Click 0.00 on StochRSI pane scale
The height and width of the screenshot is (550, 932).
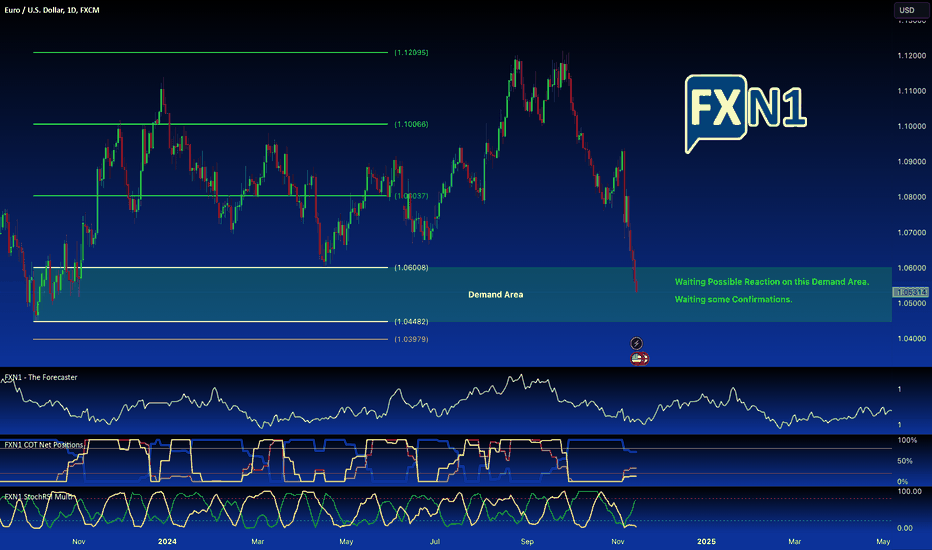[x=905, y=528]
